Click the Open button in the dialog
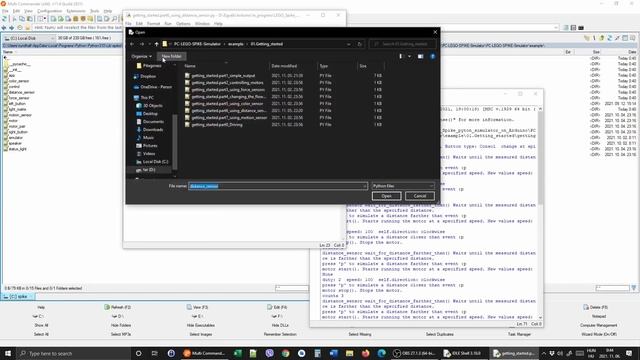This screenshot has height=360, width=640. point(386,196)
